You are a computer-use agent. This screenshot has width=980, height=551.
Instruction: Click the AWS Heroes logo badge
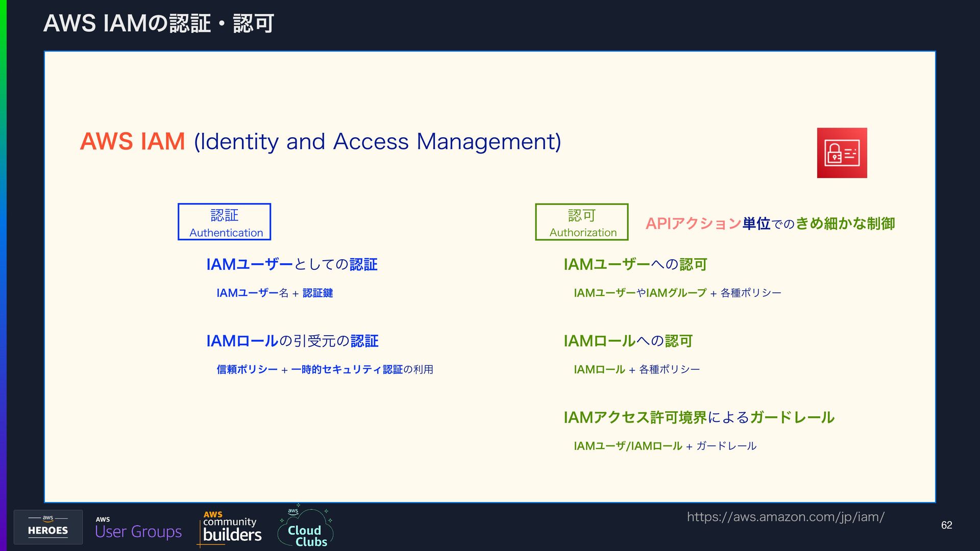(x=48, y=527)
